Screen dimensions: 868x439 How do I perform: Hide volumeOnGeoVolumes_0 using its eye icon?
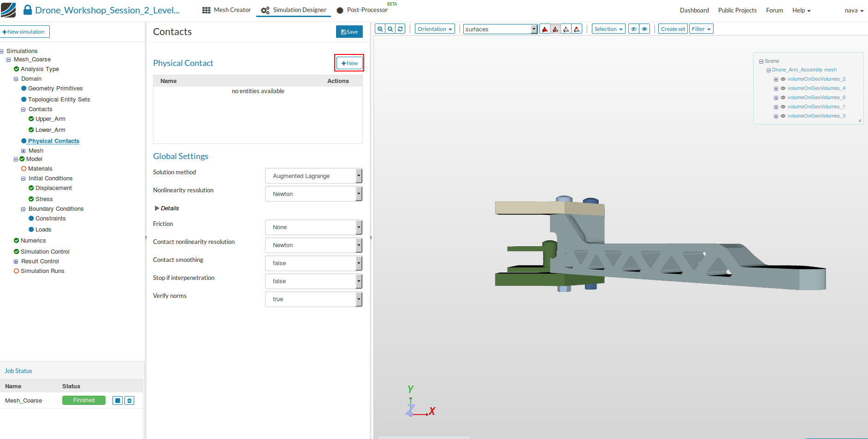783,98
